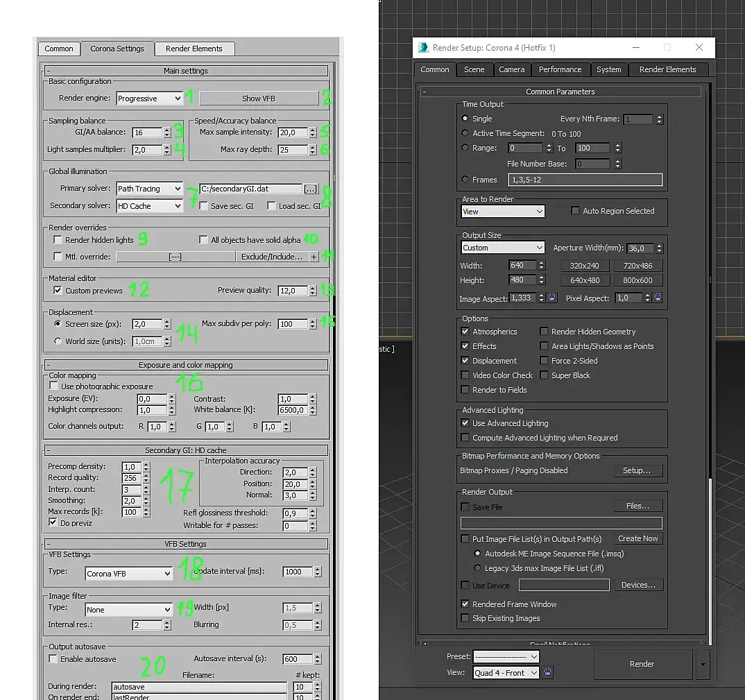The height and width of the screenshot is (700, 745).
Task: Click the Render Setup dialog scrollbar
Action: tap(711, 561)
